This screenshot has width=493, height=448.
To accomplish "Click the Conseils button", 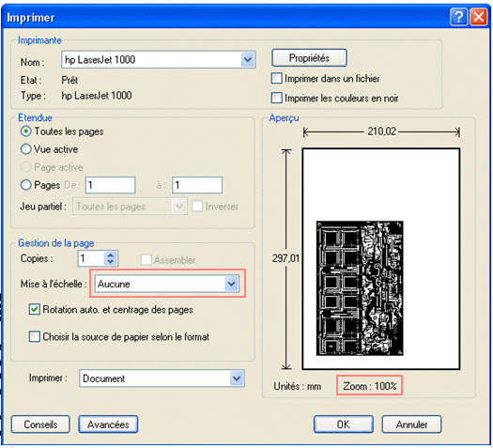I will pos(40,425).
